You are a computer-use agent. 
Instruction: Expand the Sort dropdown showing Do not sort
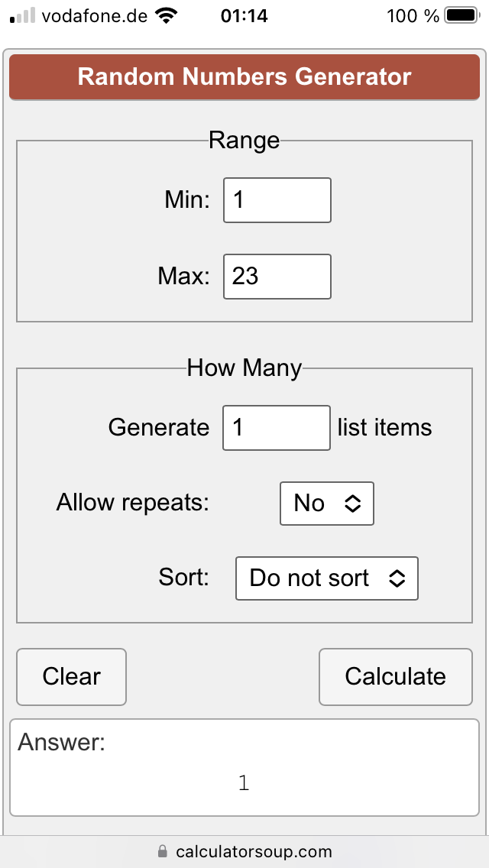coord(327,578)
